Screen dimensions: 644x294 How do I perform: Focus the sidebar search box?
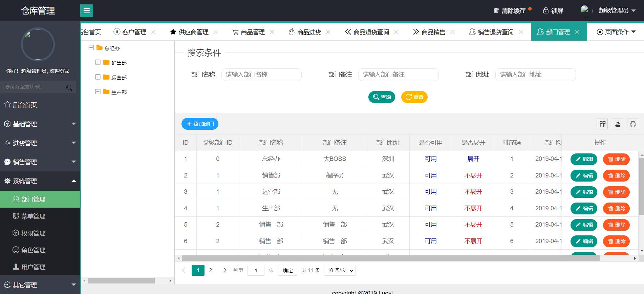(38, 87)
